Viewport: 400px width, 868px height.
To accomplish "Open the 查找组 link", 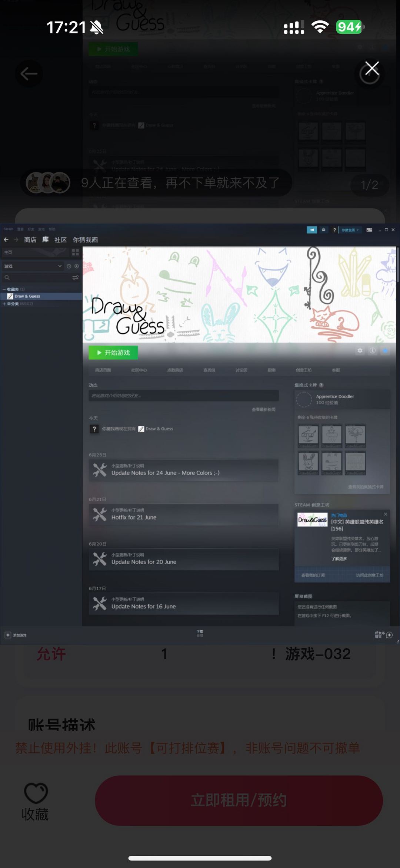I will point(209,370).
